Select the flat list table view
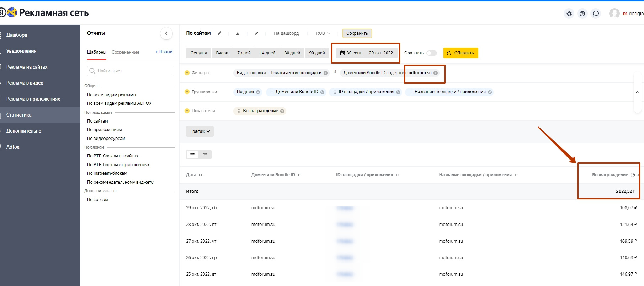The height and width of the screenshot is (286, 644). [192, 155]
